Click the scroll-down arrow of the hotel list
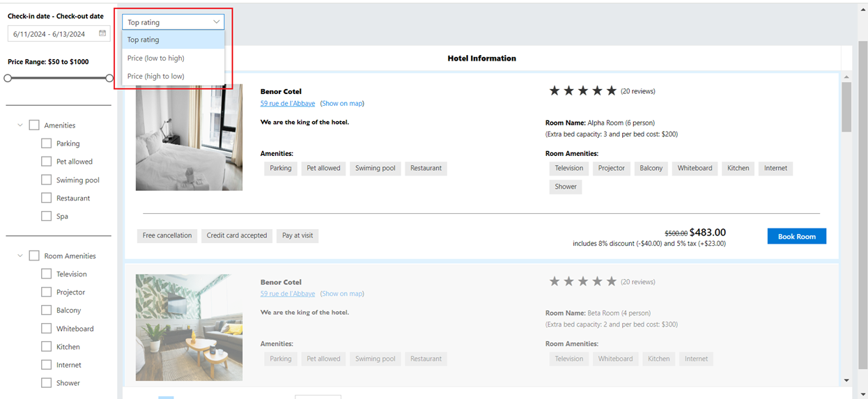The image size is (868, 399). 846,380
